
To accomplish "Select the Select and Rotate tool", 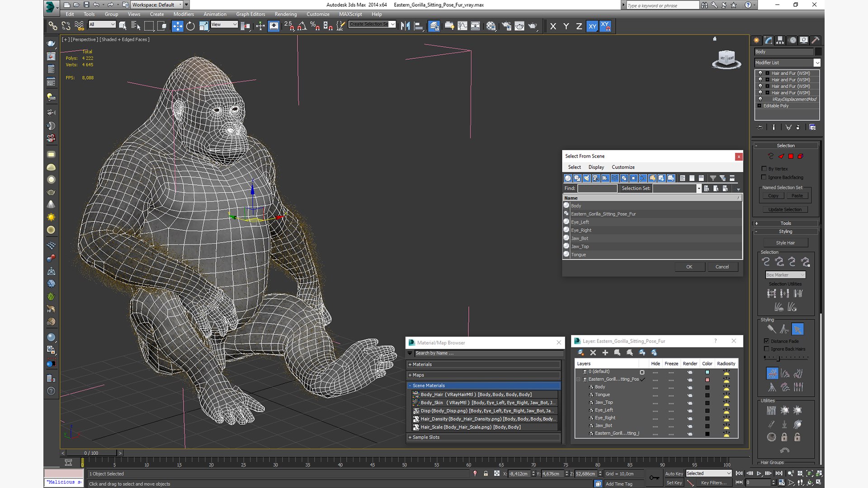I will click(190, 26).
